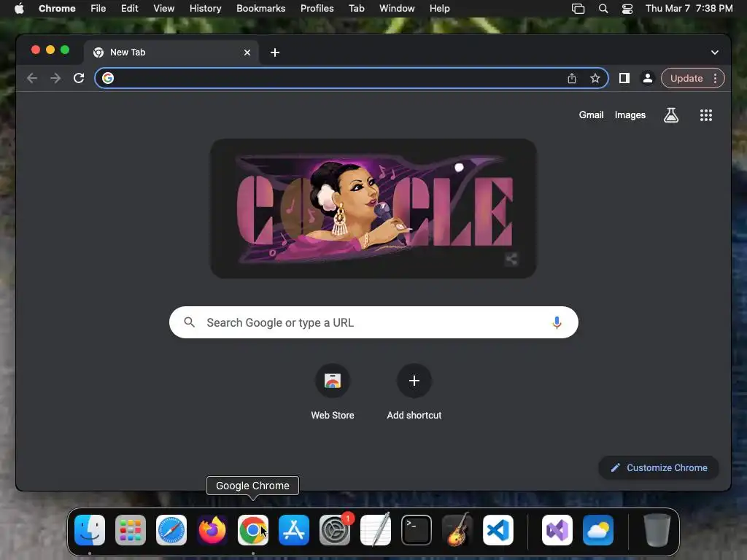Open the View menu

click(x=163, y=9)
